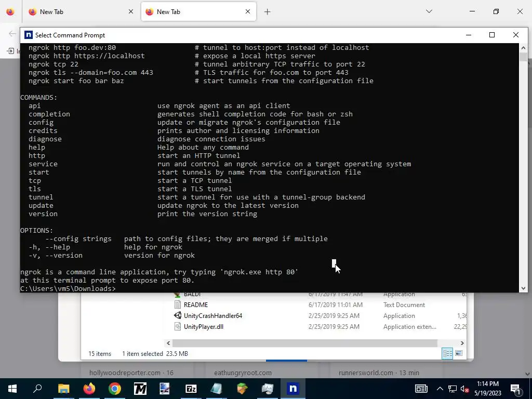Click the Firefox View pinned icon
This screenshot has width=532, height=399.
[10, 11]
